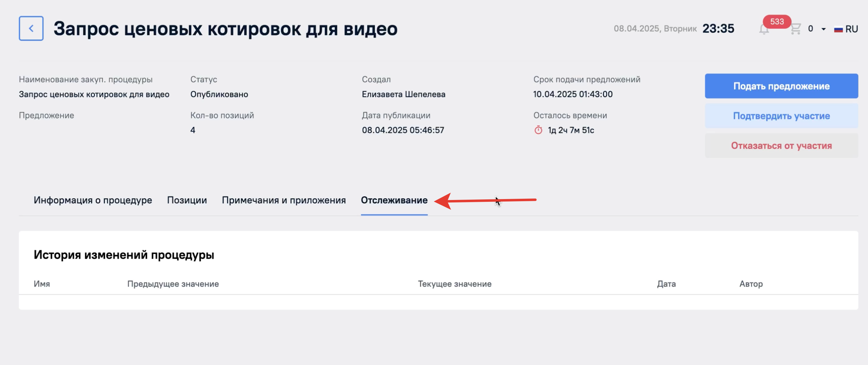The width and height of the screenshot is (868, 365).
Task: Click the Отслеживание tab
Action: [394, 200]
